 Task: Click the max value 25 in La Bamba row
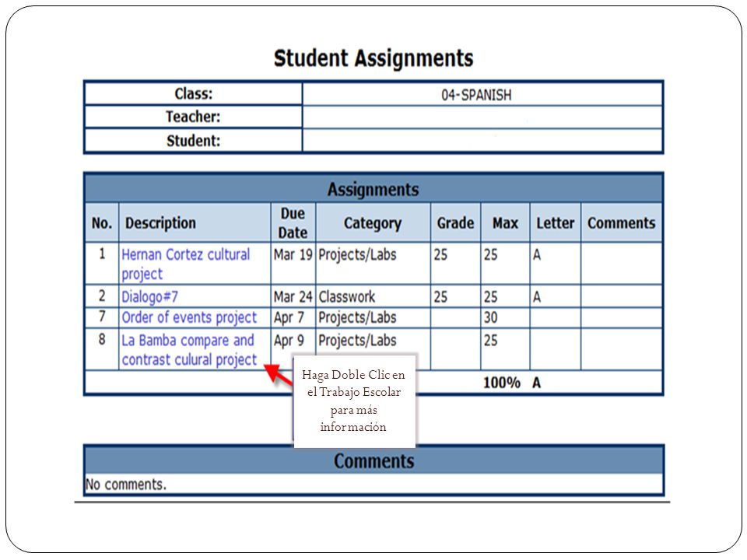click(491, 341)
